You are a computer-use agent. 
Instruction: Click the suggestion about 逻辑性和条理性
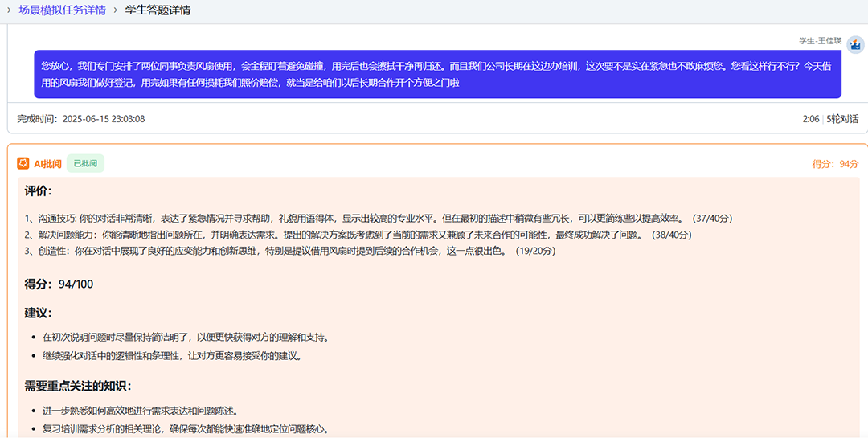click(x=174, y=356)
